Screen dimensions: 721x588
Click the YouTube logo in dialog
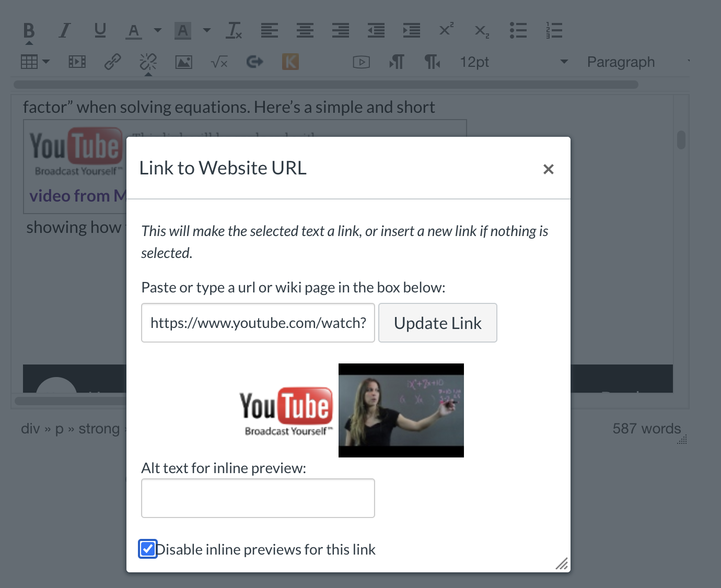point(286,411)
